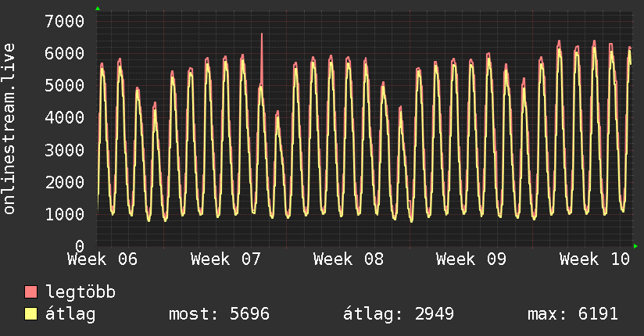This screenshot has width=644, height=336.
Task: Click the Week 07 axis label
Action: click(226, 259)
